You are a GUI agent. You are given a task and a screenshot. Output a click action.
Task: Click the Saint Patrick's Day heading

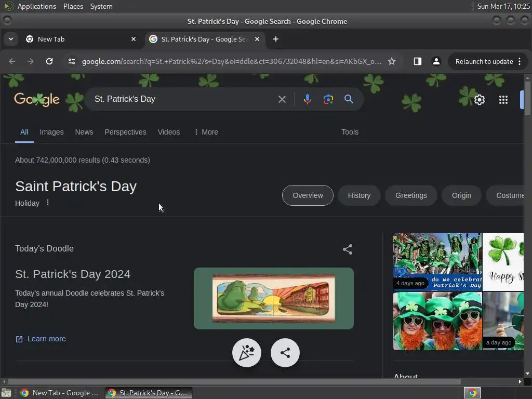click(x=76, y=187)
